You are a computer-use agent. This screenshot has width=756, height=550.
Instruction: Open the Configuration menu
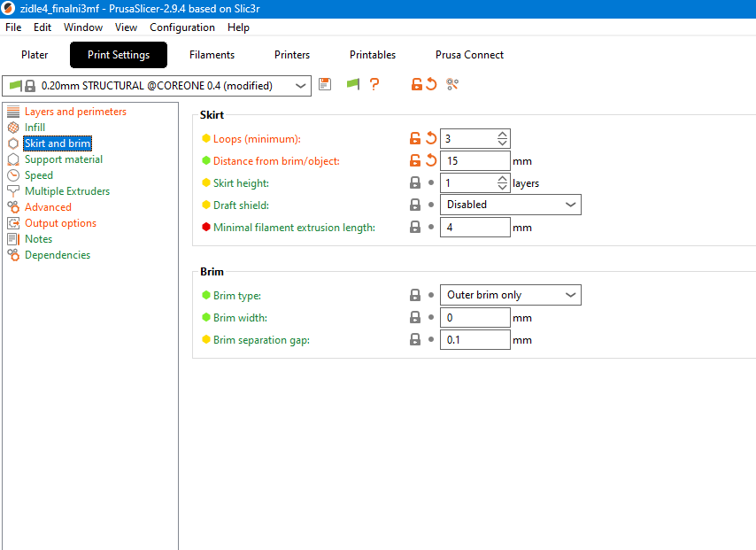pyautogui.click(x=182, y=27)
